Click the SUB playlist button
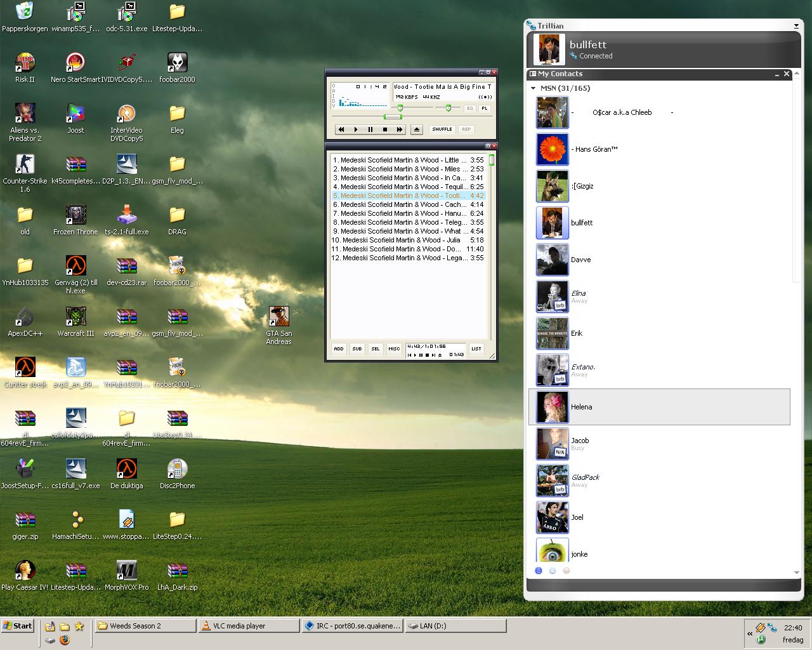The image size is (812, 650). pyautogui.click(x=357, y=348)
